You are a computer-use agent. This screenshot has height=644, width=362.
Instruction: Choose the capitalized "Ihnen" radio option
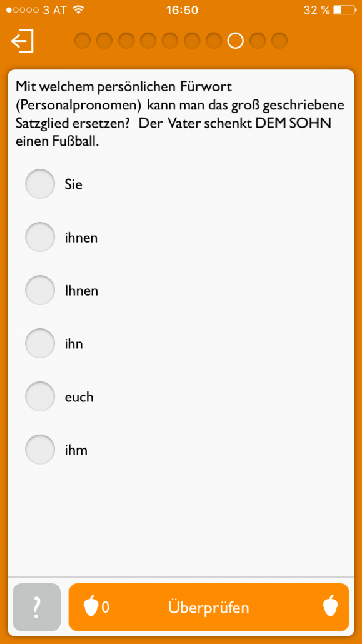[x=40, y=290]
